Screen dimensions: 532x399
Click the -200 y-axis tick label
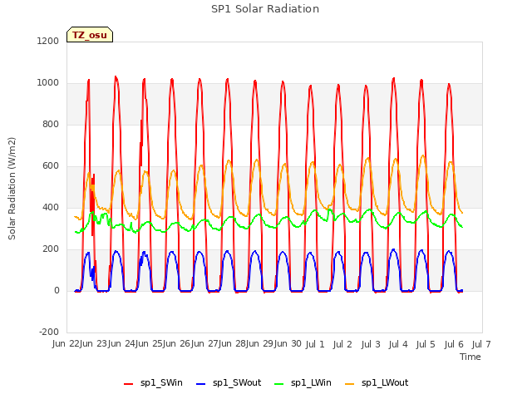[49, 332]
